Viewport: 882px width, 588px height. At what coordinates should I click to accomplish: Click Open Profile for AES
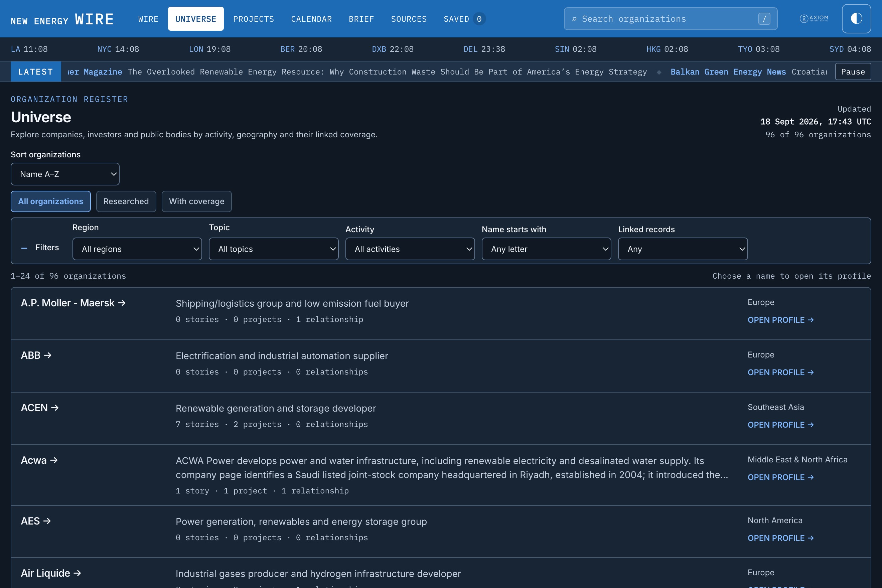tap(780, 538)
